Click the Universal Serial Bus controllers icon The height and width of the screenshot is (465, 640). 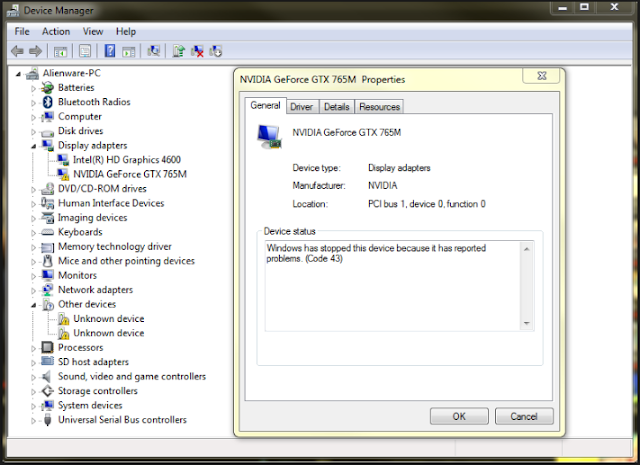(48, 420)
